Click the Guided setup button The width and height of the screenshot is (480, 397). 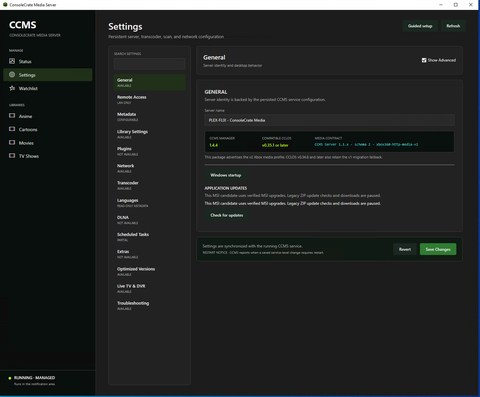(420, 26)
